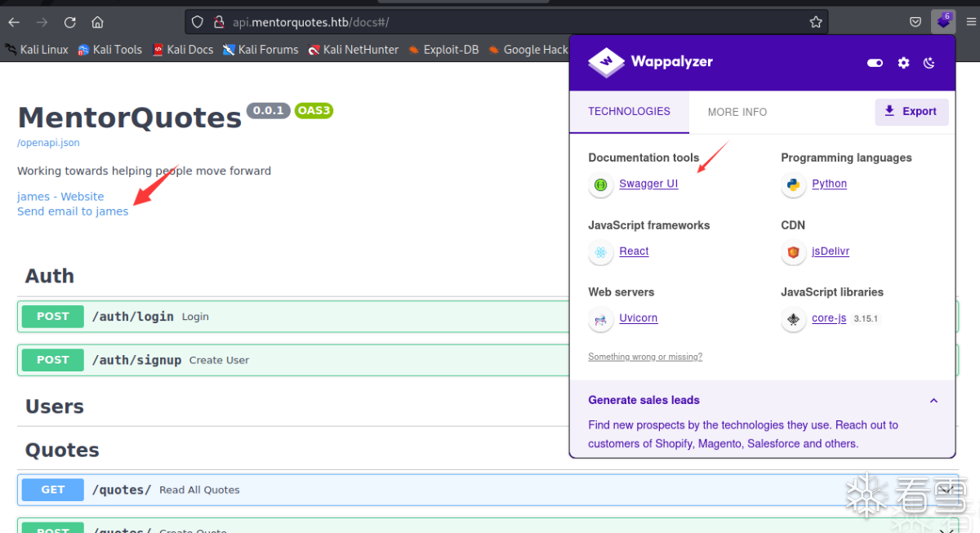This screenshot has height=533, width=980.
Task: Click the Wappalyzer extension toolbar icon
Action: 943,21
